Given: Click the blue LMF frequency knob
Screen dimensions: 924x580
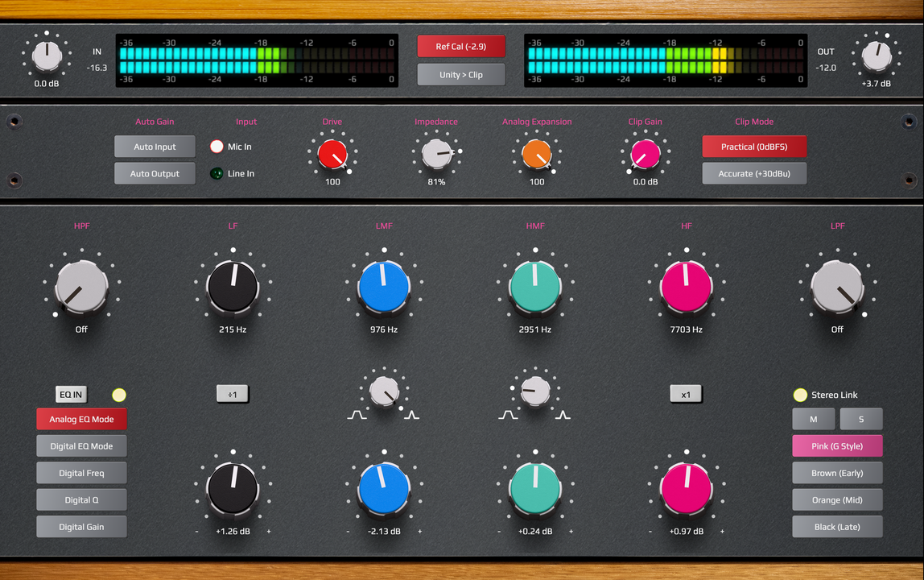Looking at the screenshot, I should (384, 287).
